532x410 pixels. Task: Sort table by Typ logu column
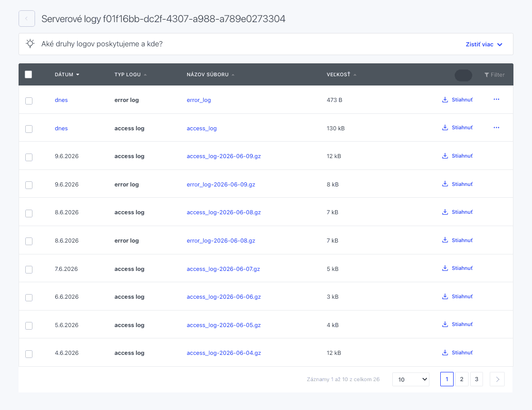(130, 74)
